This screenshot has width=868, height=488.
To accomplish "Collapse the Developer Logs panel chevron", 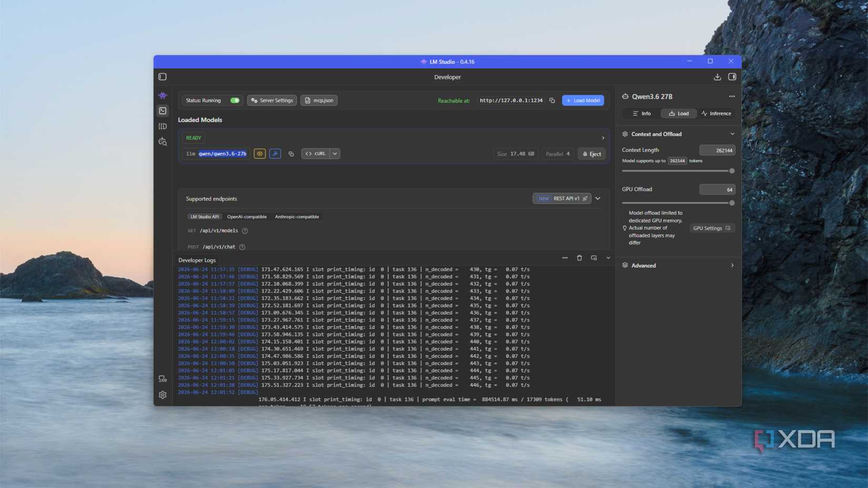I will click(608, 258).
